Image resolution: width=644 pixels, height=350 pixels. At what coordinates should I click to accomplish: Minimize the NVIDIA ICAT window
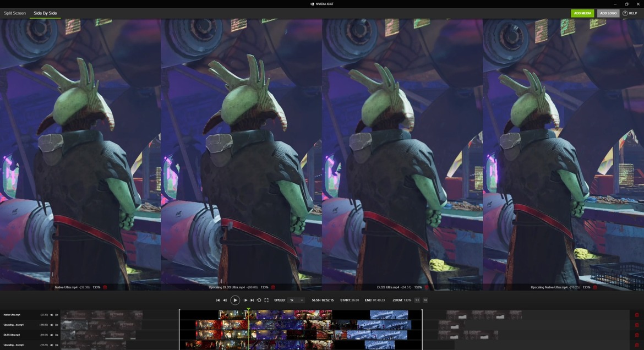click(615, 4)
